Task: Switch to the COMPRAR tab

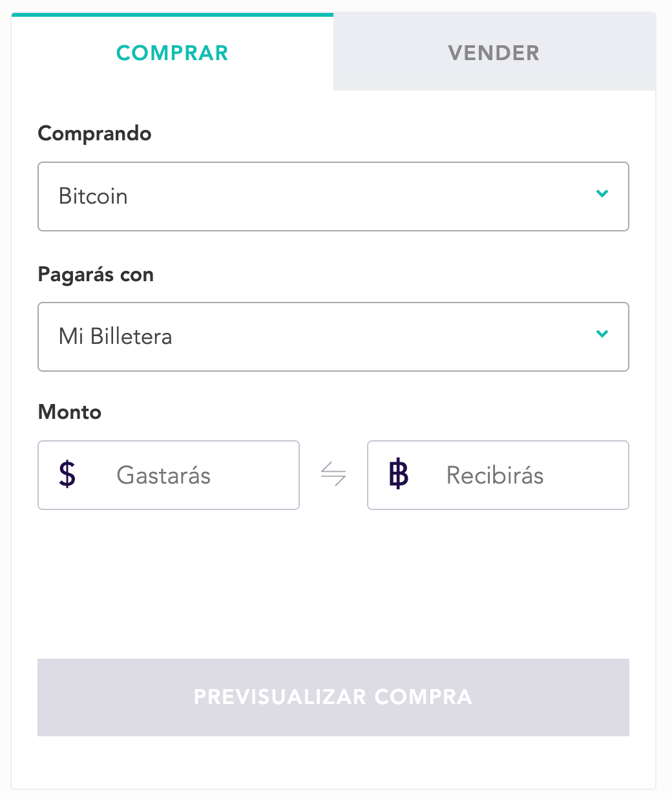Action: click(173, 52)
